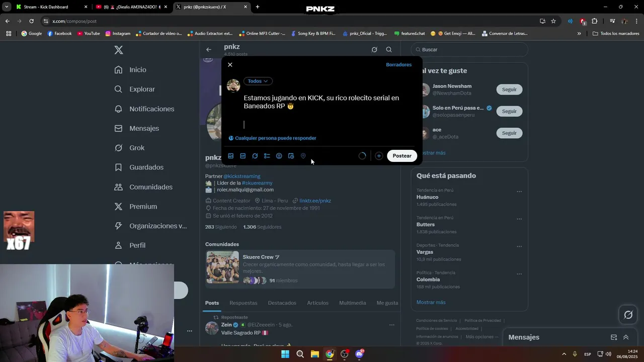Open Comunidades in sidebar

click(144, 187)
